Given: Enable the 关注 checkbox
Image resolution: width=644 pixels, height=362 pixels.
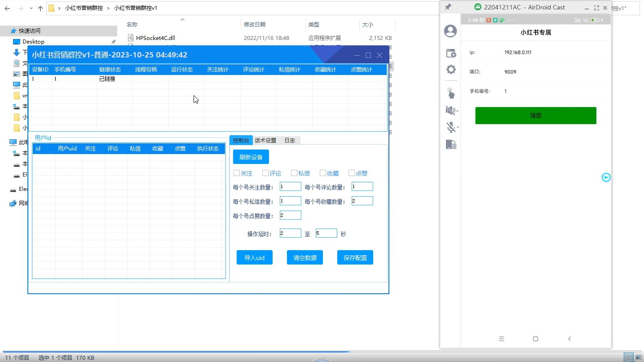Looking at the screenshot, I should coord(237,173).
